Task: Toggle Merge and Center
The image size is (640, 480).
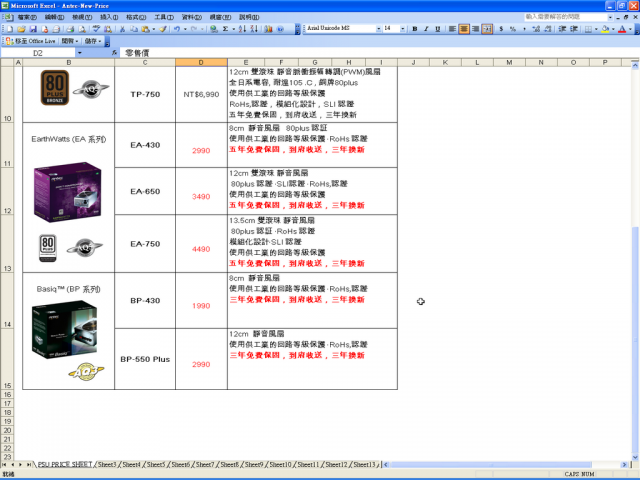Action: point(487,29)
